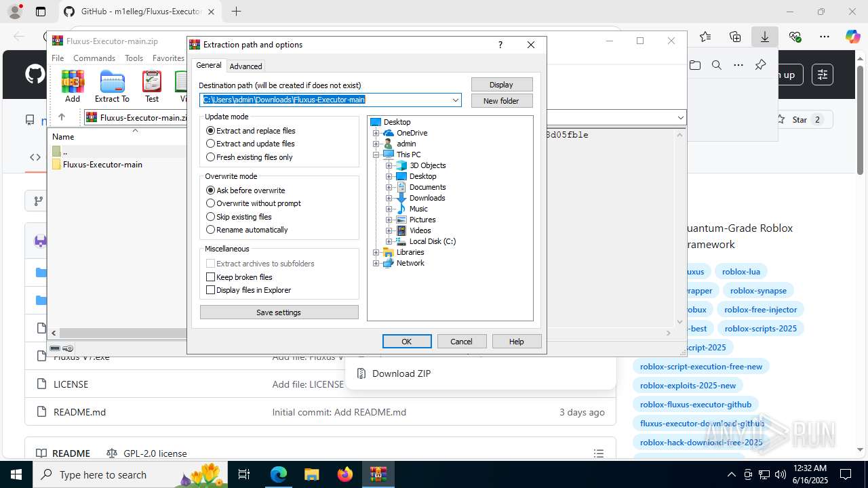Expand the OneDrive tree node
This screenshot has width=868, height=488.
pyautogui.click(x=376, y=133)
